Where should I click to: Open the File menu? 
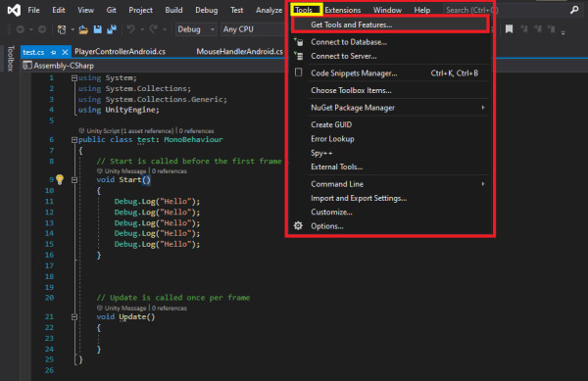pos(33,10)
